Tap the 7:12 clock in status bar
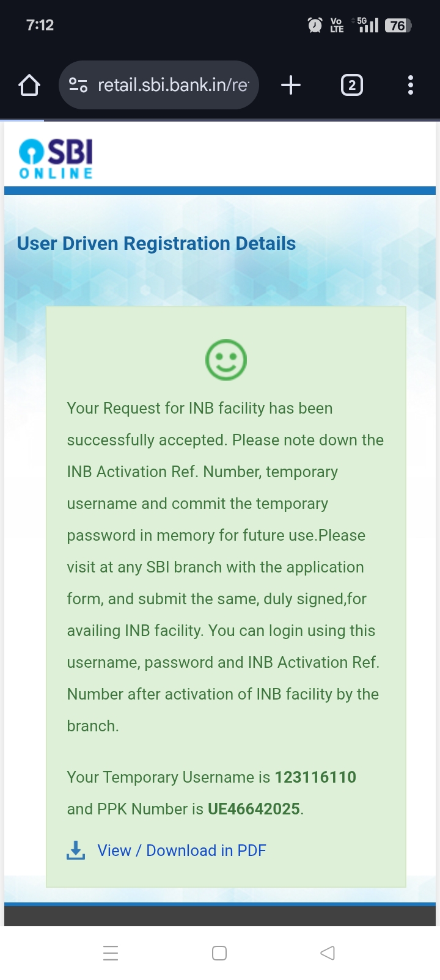This screenshot has height=980, width=440. click(40, 25)
